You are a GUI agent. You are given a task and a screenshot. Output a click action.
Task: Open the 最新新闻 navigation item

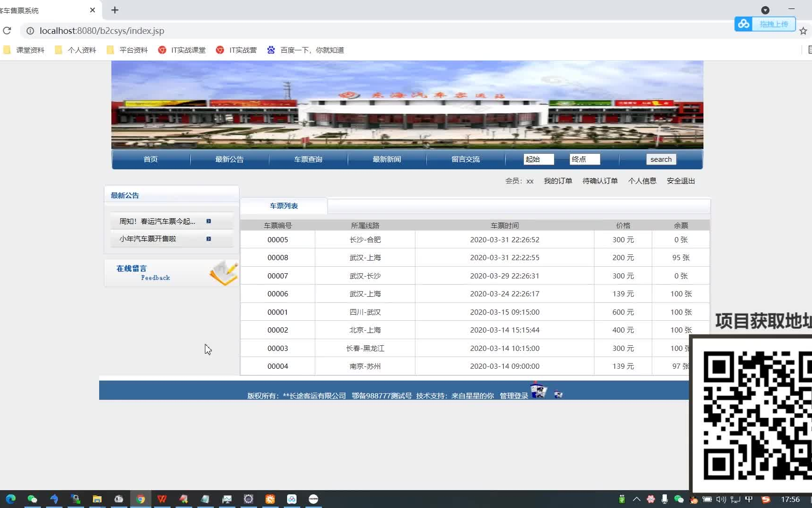387,159
